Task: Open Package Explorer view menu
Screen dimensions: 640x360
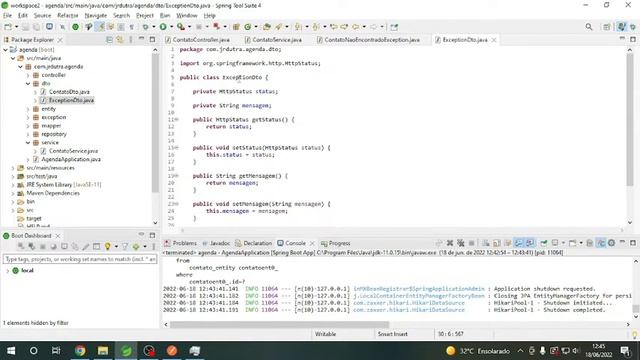Action: [131, 40]
